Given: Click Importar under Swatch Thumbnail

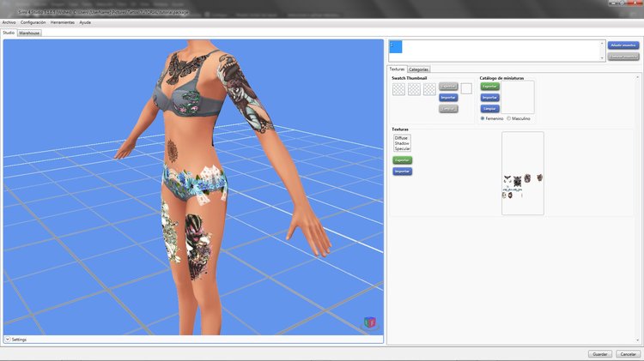Looking at the screenshot, I should coord(448,97).
